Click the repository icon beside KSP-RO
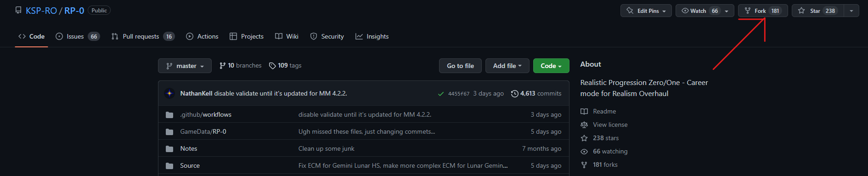The image size is (868, 176). point(18,10)
